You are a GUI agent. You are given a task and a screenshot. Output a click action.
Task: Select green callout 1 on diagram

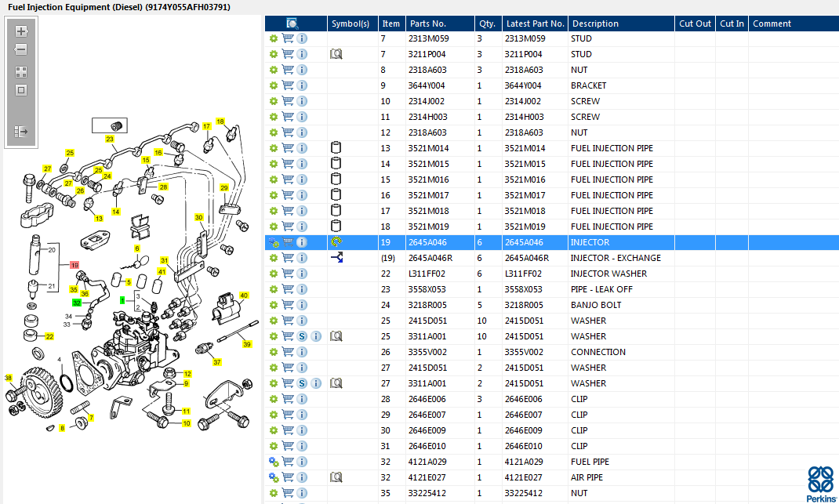click(x=122, y=301)
